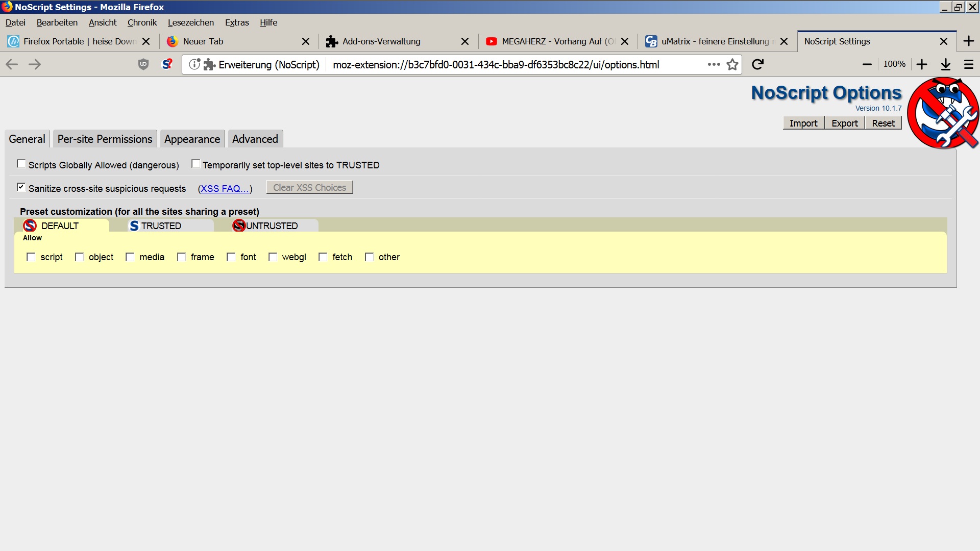Allow object in the DEFAULT preset
This screenshot has width=980, height=551.
click(x=79, y=257)
